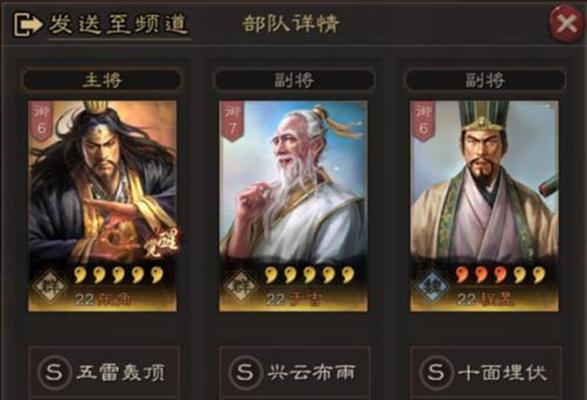Click the S grade icon beside 五雷轰顶
The height and width of the screenshot is (400, 587).
pos(54,372)
